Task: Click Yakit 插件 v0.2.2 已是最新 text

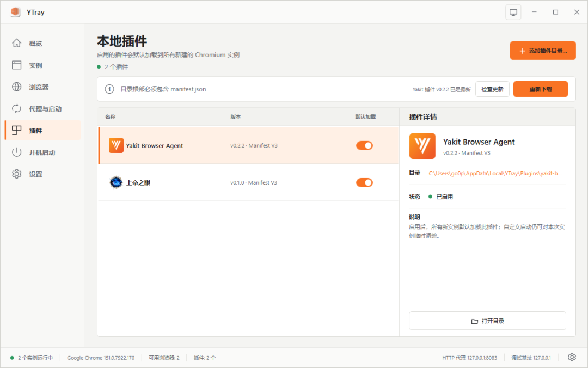Action: pos(442,89)
